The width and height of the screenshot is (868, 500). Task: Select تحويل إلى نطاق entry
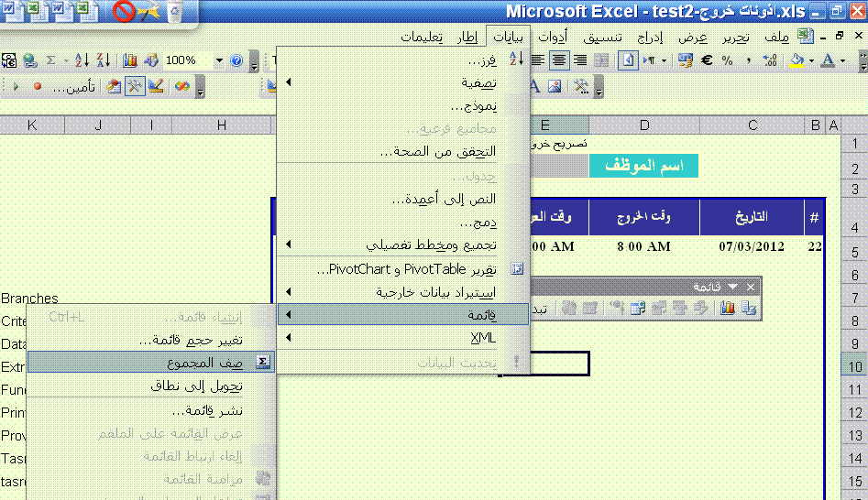[150, 386]
